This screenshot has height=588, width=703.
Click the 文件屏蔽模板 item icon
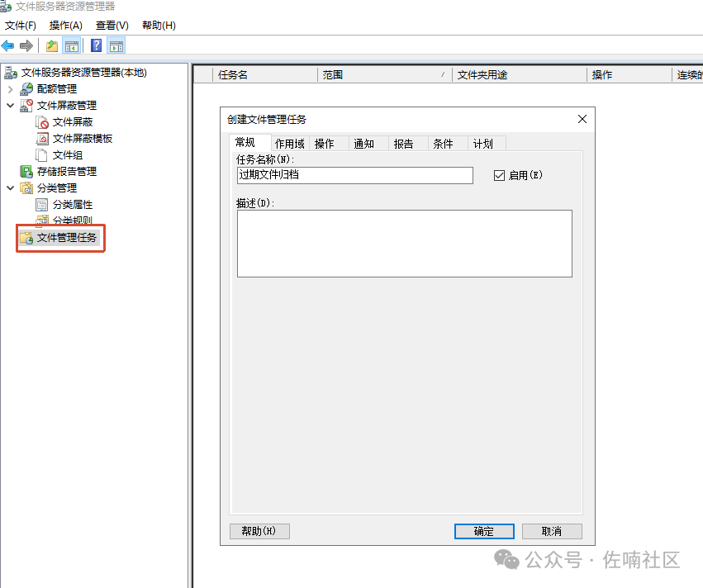click(x=42, y=139)
